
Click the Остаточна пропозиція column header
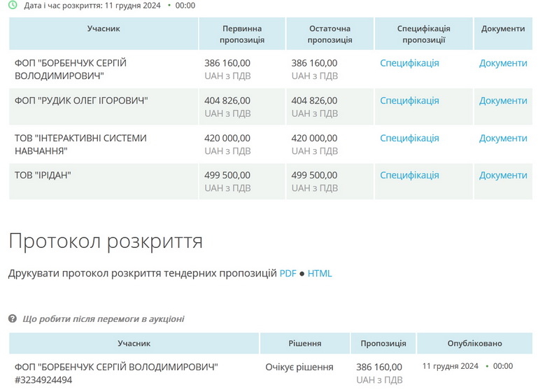tap(330, 34)
